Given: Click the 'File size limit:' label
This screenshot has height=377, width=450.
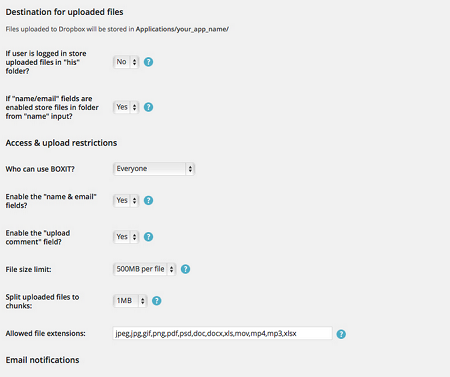Looking at the screenshot, I should point(28,270).
